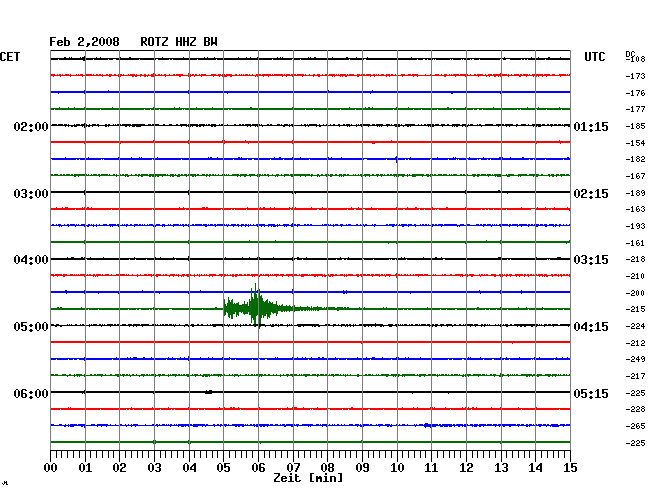Screen dimensions: 650x494
Task: Click the DC offset value "-167"
Action: 635,177
